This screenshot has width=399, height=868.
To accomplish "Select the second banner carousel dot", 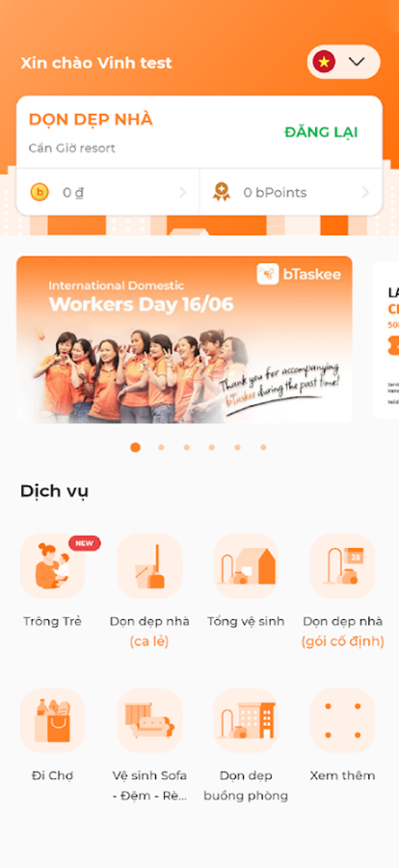I will pyautogui.click(x=161, y=448).
